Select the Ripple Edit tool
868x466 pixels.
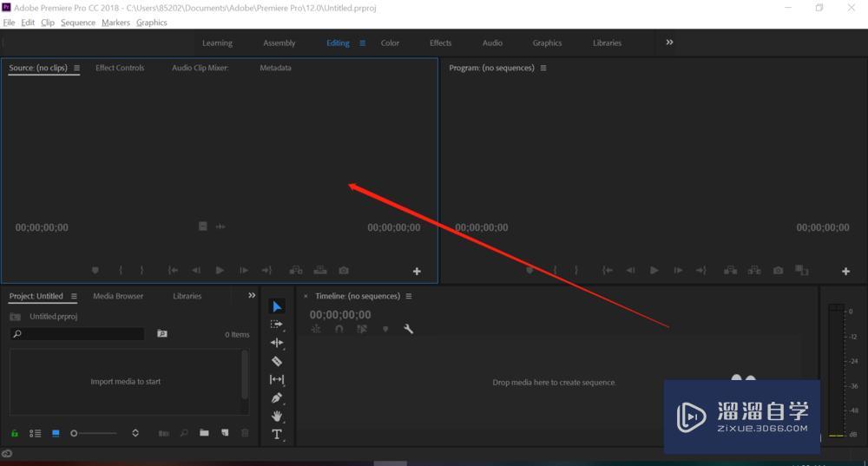277,343
